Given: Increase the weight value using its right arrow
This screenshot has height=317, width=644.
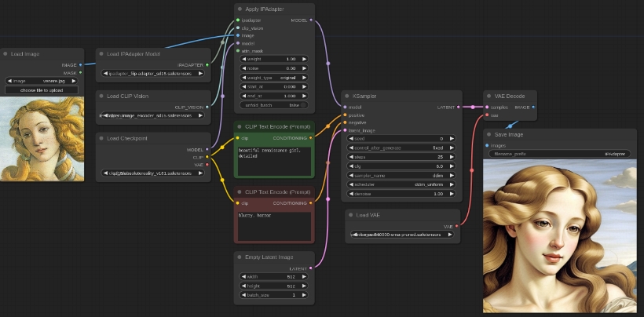Looking at the screenshot, I should [x=305, y=59].
